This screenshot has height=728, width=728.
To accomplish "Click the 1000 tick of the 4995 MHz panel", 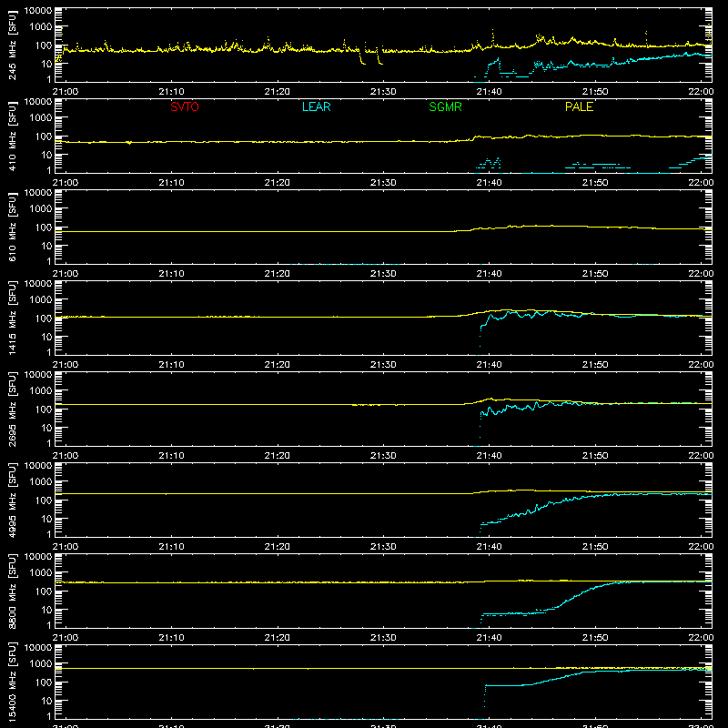I will [x=41, y=482].
